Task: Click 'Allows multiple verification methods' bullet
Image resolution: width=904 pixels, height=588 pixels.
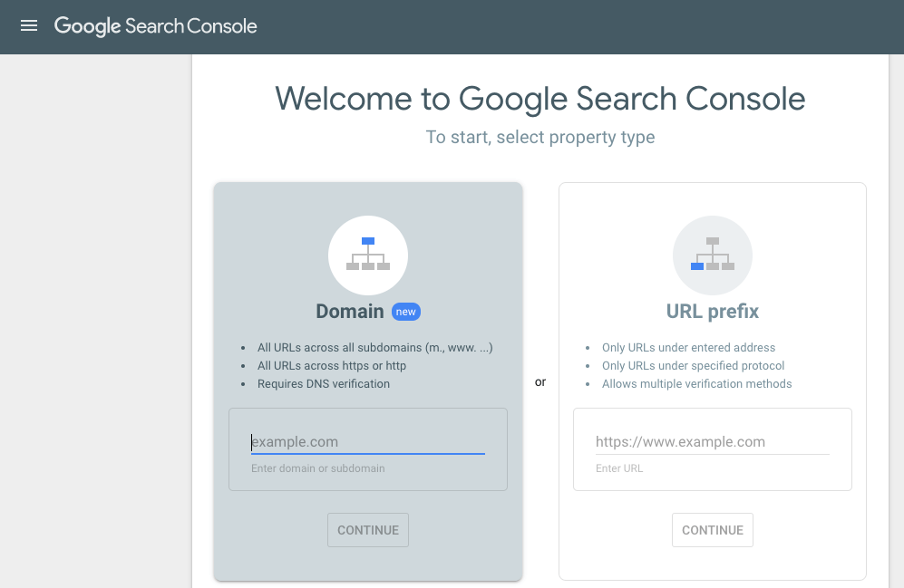Action: tap(696, 383)
